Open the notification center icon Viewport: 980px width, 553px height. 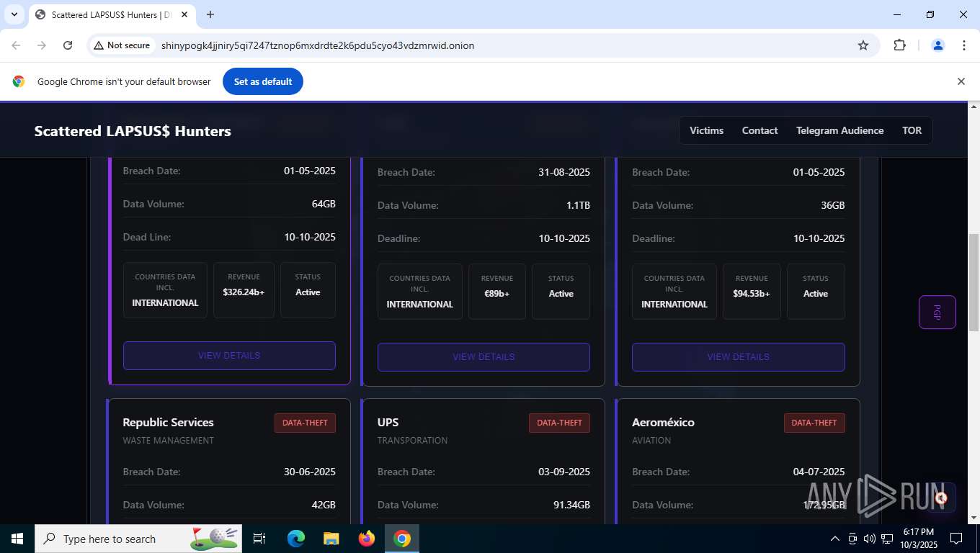click(x=956, y=539)
